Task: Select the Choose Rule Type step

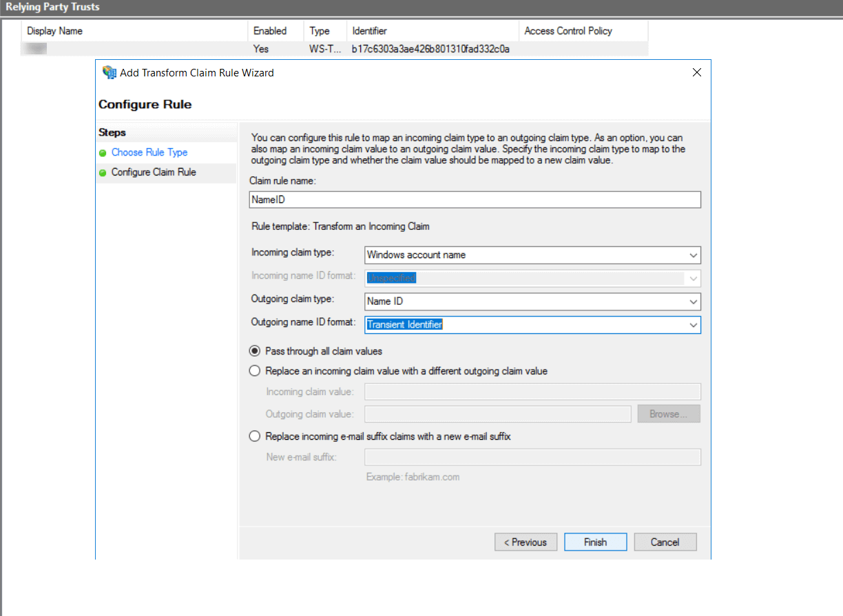Action: pos(149,152)
